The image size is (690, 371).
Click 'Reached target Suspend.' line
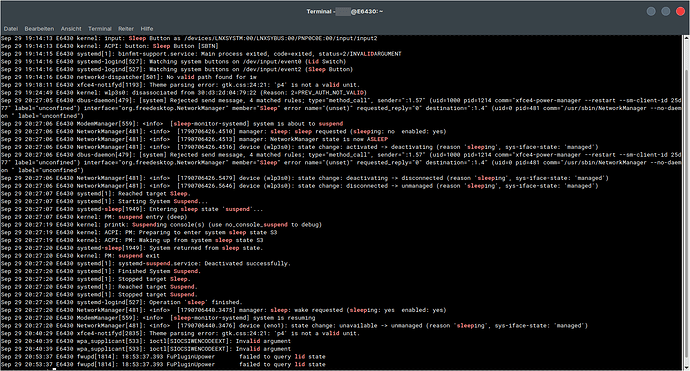(99, 287)
